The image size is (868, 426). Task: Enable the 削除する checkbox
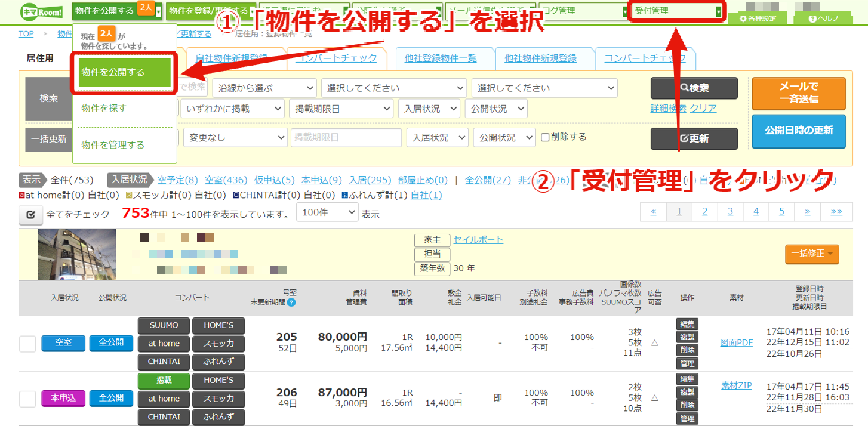pos(545,137)
